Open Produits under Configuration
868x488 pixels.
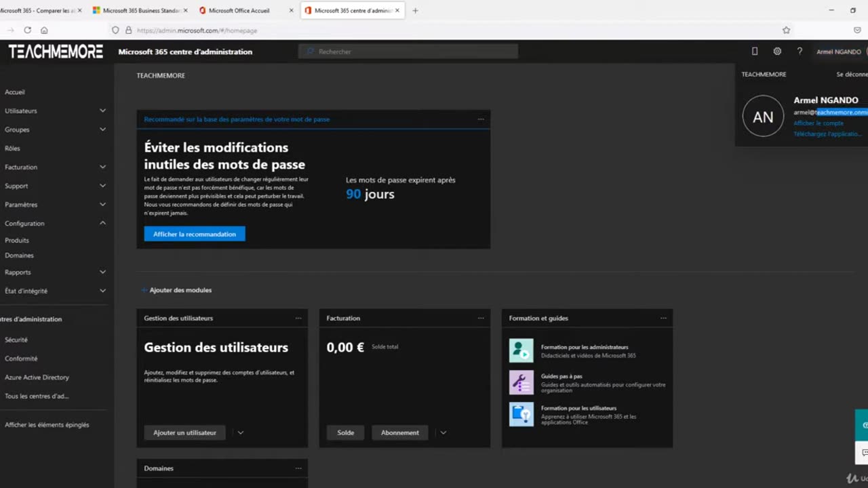tap(17, 240)
